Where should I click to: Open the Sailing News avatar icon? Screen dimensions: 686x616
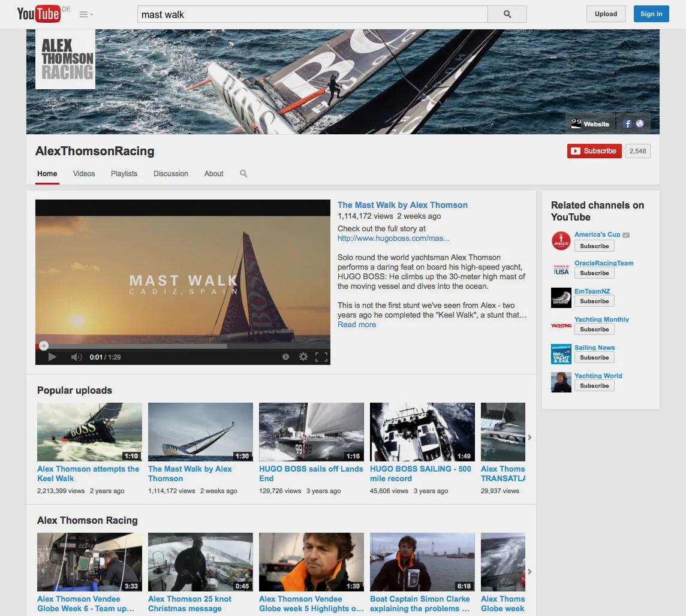561,354
